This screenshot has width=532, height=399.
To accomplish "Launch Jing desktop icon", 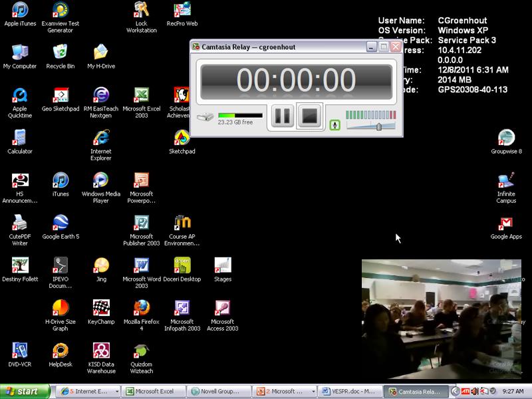I will coord(101,270).
